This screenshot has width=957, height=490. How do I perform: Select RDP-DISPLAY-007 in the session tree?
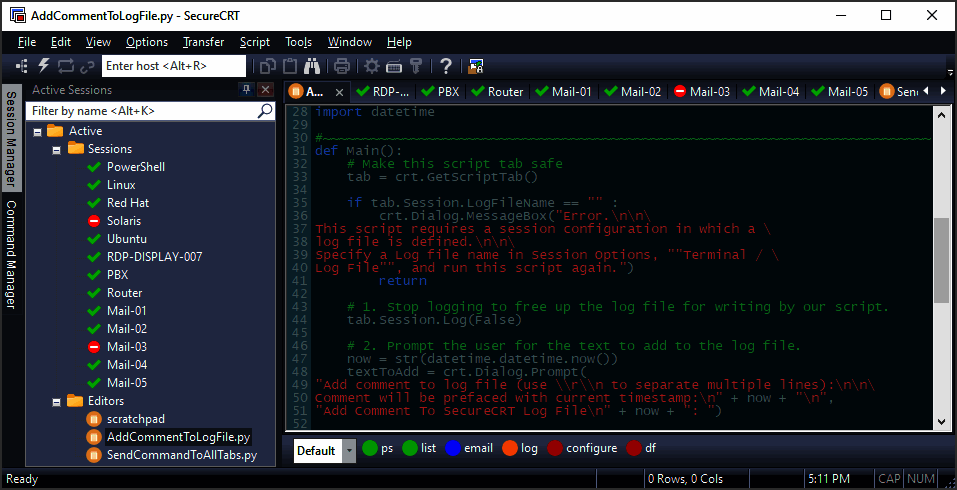[x=154, y=257]
